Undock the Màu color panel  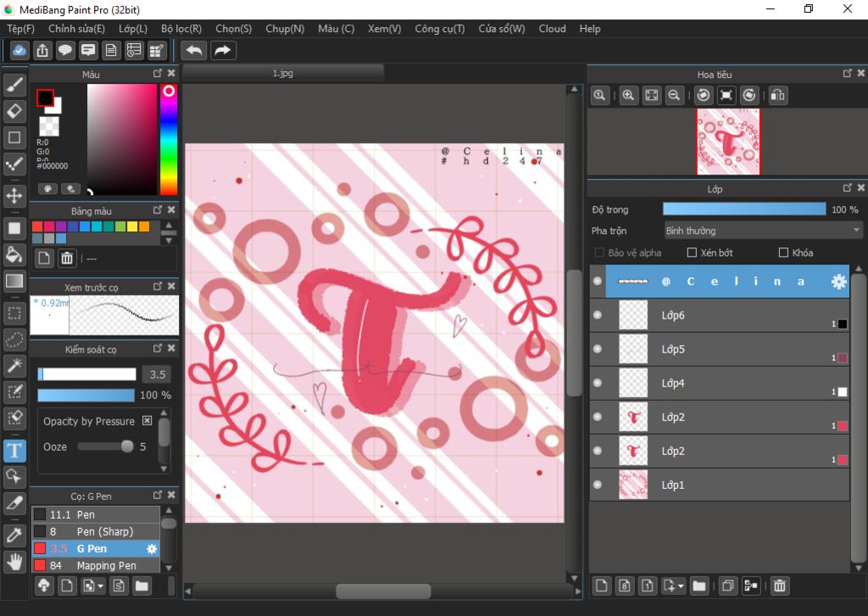[x=157, y=73]
